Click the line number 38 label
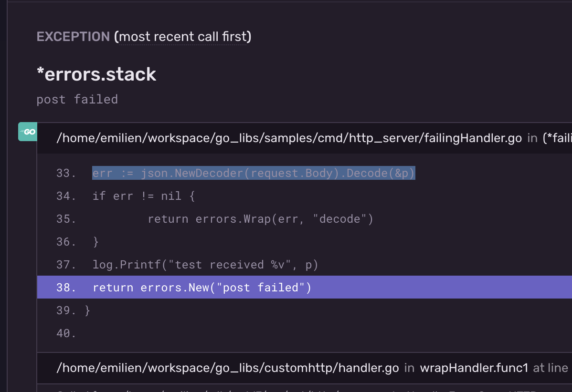This screenshot has height=392, width=572. pyautogui.click(x=66, y=288)
